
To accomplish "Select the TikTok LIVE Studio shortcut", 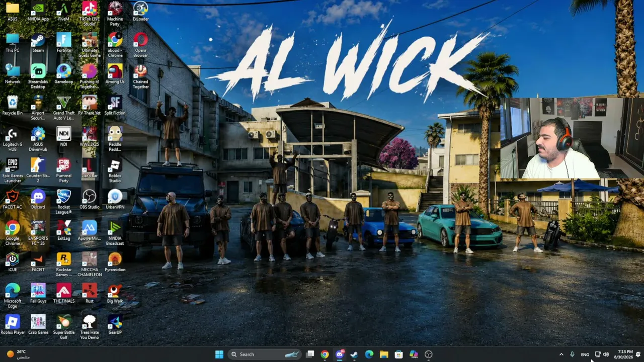I will 90,14.
